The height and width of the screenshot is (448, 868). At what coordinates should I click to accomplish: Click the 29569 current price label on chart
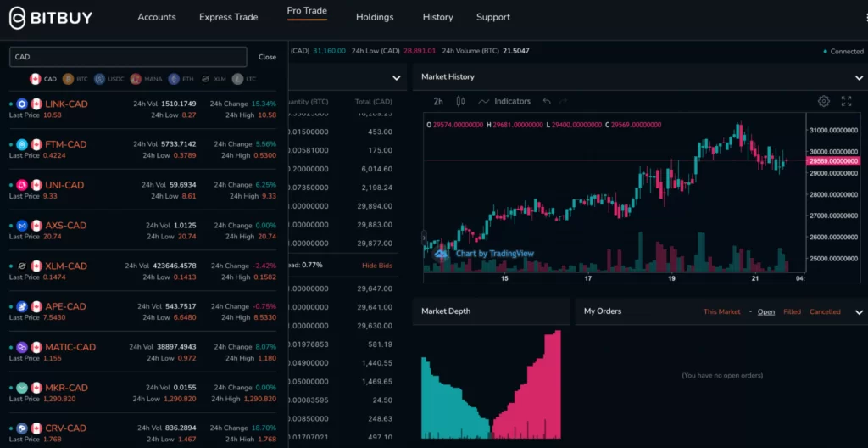[x=832, y=161]
